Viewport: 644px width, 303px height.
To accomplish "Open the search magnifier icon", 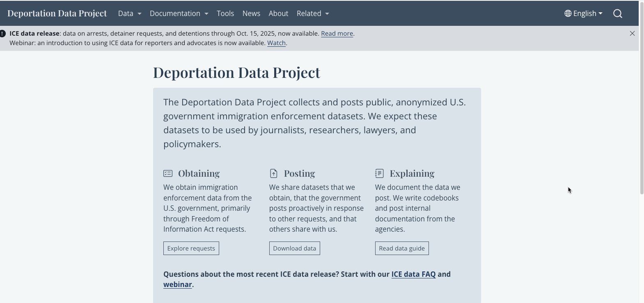I will pos(617,14).
